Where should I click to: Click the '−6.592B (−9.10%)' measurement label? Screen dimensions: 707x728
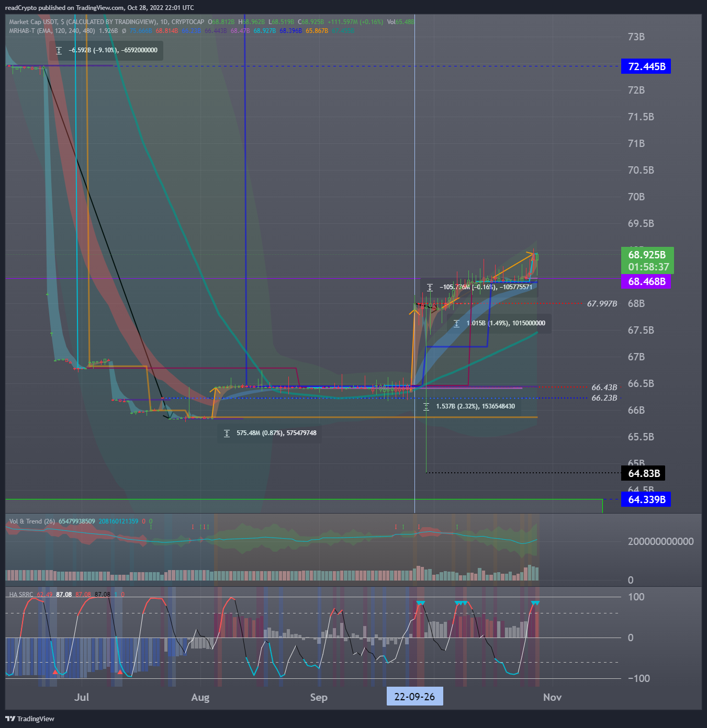point(94,50)
